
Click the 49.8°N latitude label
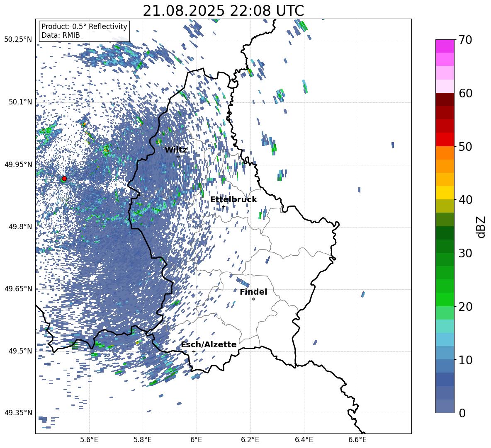(x=20, y=227)
